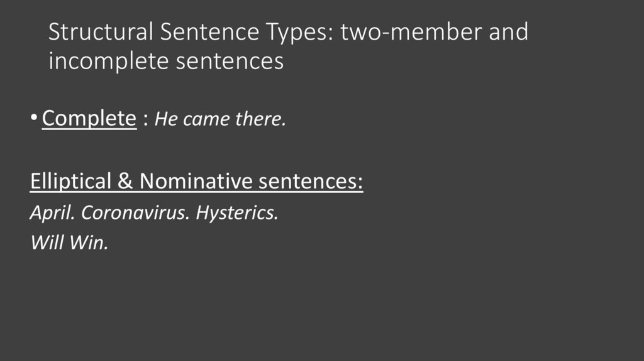Click the ampersand in the underlined heading

click(x=125, y=182)
